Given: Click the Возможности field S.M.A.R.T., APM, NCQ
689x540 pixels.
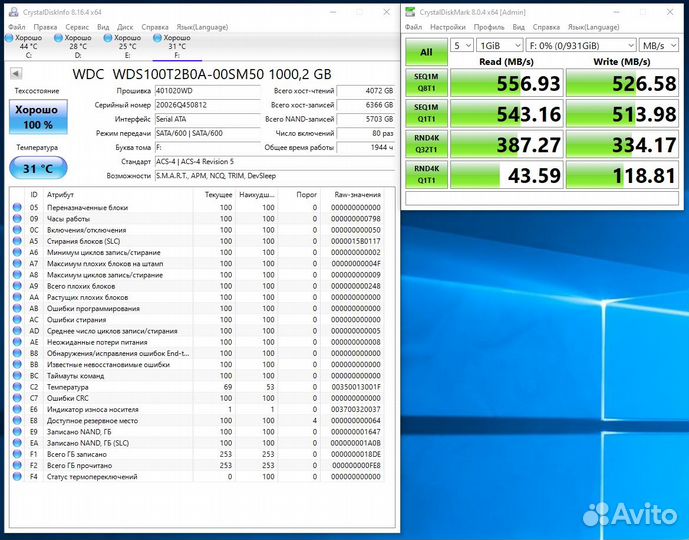Looking at the screenshot, I should [x=275, y=176].
